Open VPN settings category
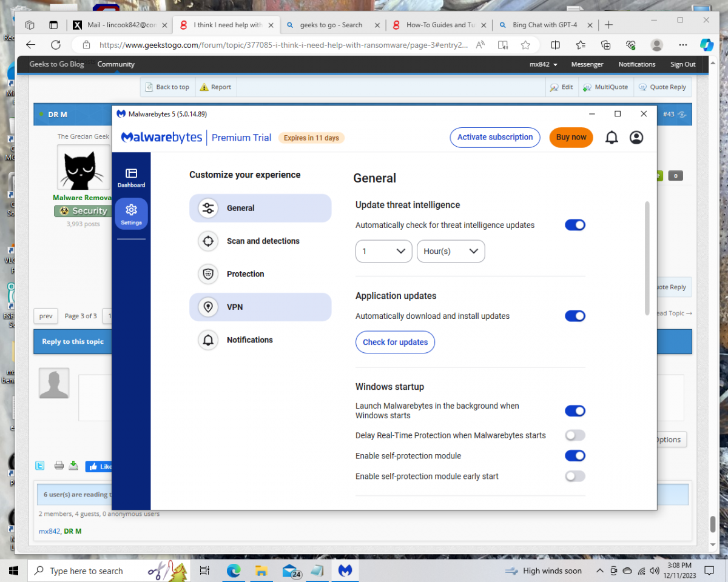Viewport: 728px width, 582px height. coord(260,307)
